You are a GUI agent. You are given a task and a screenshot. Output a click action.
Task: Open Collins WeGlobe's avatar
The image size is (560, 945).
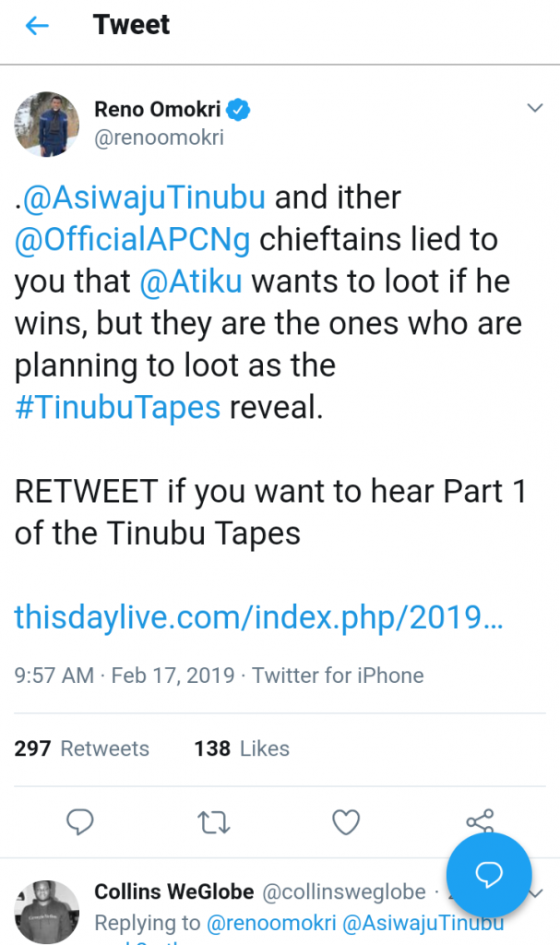coord(46,911)
